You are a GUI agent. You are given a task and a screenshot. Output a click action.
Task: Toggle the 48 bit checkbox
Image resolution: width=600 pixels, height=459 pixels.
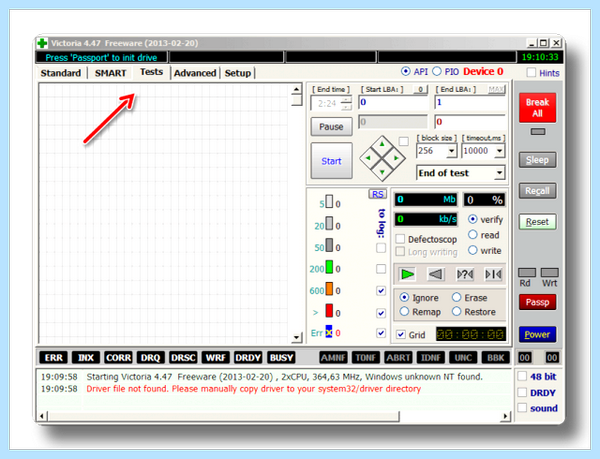pos(522,376)
